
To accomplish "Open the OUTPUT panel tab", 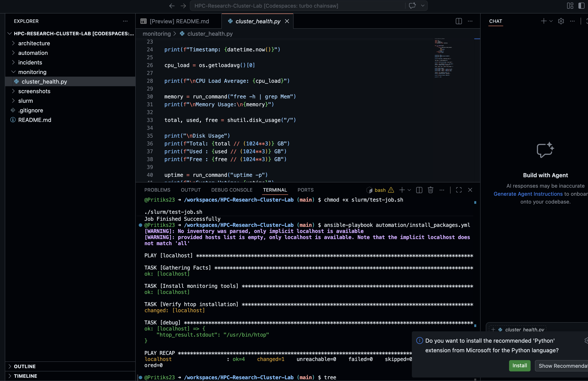I will [191, 190].
